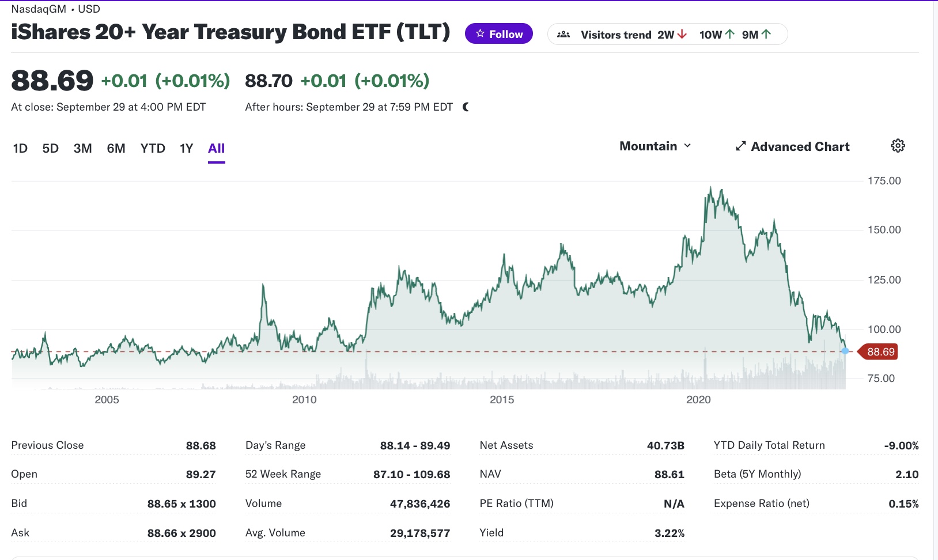Click the expand arrows icon for Advanced Chart
Viewport: 938px width, 560px height.
point(741,146)
